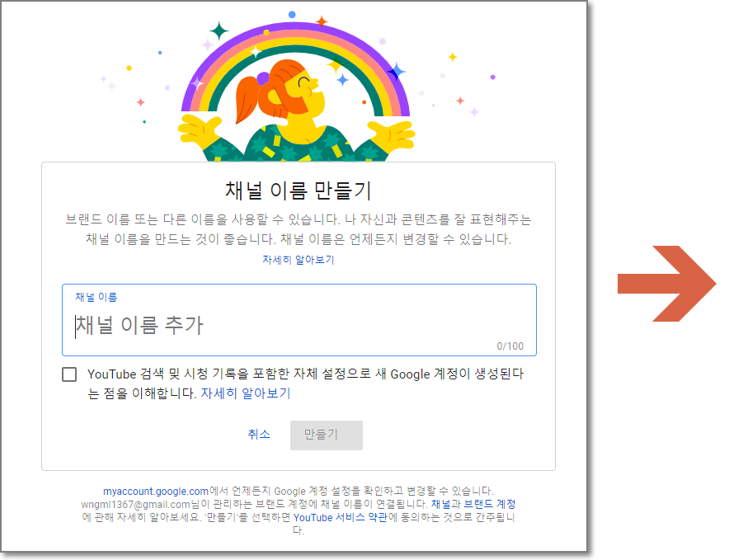The height and width of the screenshot is (560, 743).
Task: Click the 채널 이름 만들기 heading
Action: click(x=298, y=191)
